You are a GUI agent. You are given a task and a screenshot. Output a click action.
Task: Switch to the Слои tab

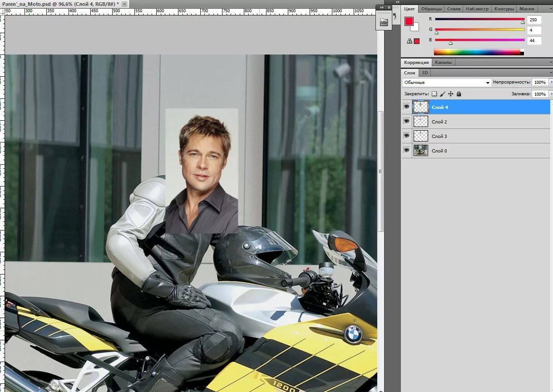(410, 73)
